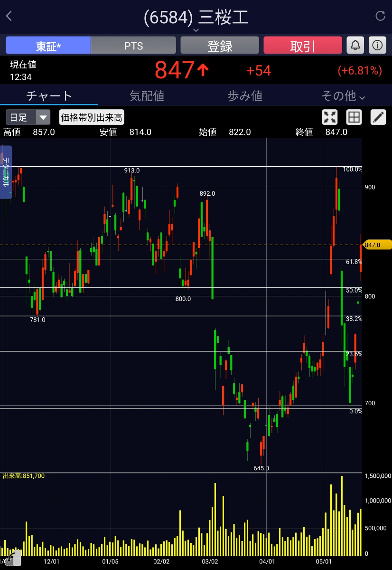Tap the +54 price change value

point(258,71)
